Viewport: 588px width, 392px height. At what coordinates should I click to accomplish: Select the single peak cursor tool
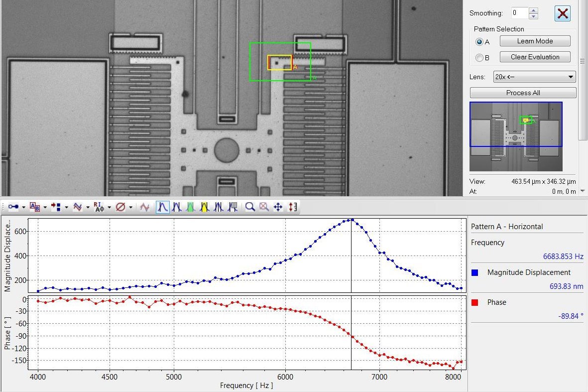pyautogui.click(x=162, y=207)
